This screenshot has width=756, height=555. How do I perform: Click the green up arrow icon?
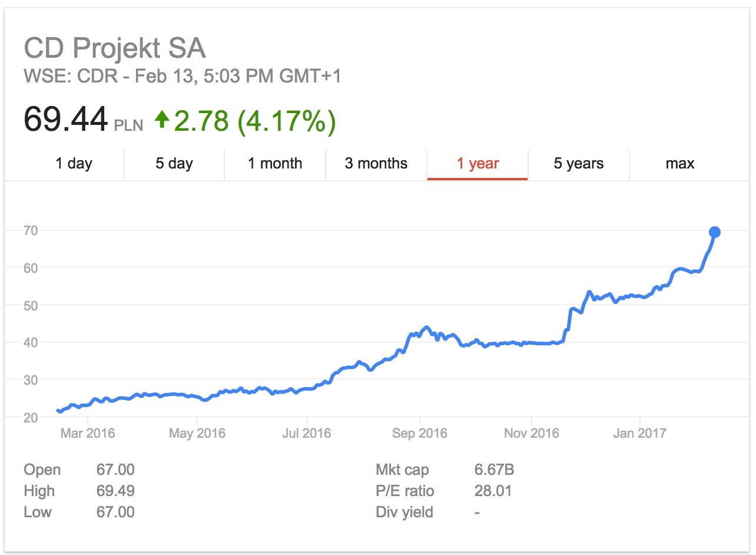162,120
